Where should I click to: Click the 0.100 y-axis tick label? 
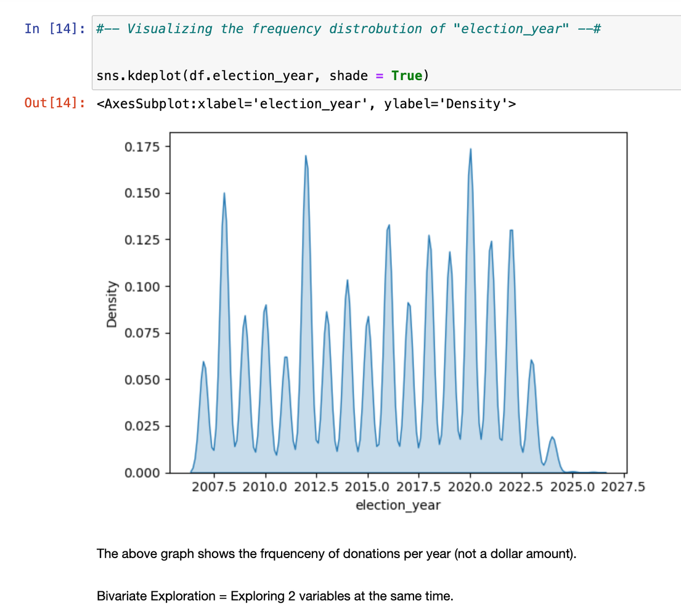click(142, 286)
